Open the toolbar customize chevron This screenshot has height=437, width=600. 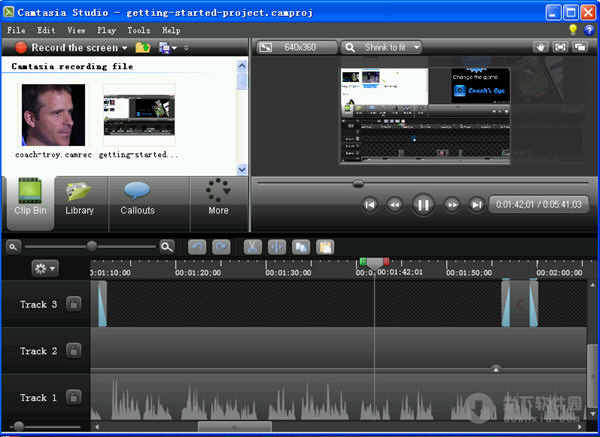click(x=186, y=48)
